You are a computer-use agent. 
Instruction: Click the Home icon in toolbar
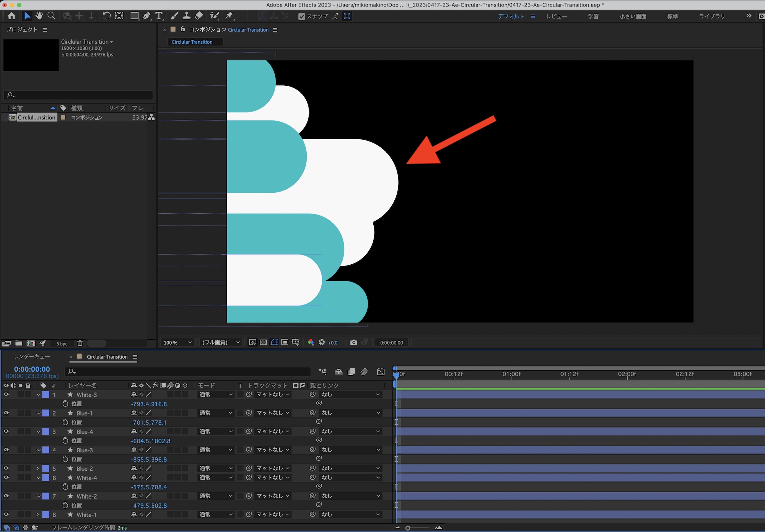(12, 16)
